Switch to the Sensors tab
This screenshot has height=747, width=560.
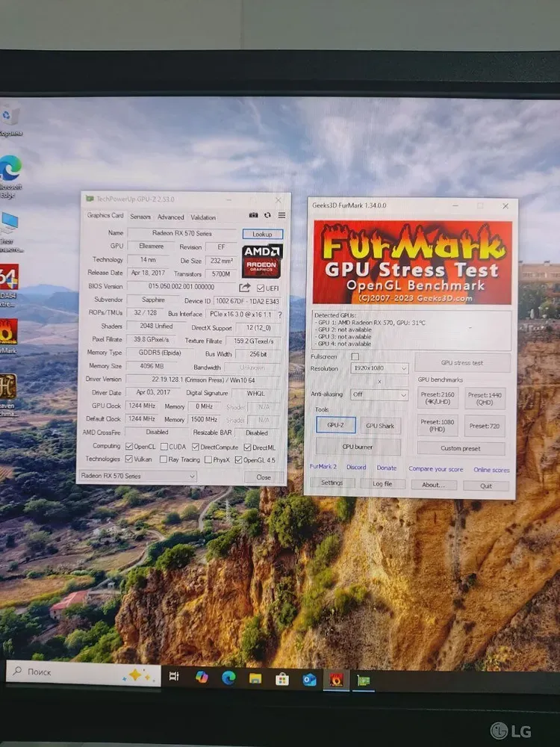(x=140, y=217)
